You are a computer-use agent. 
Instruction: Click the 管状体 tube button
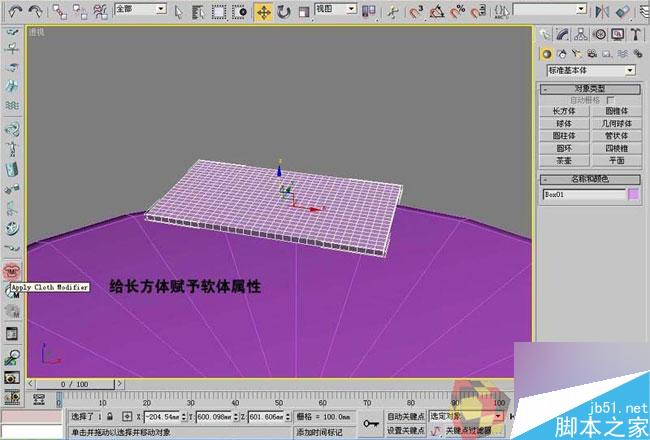pos(616,136)
